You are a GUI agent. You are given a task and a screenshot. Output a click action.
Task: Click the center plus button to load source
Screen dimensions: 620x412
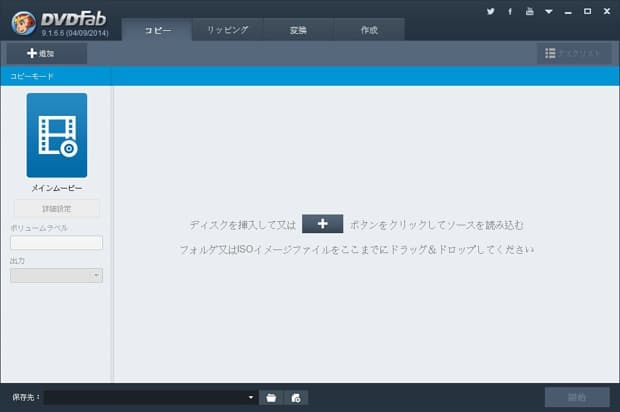tap(322, 224)
